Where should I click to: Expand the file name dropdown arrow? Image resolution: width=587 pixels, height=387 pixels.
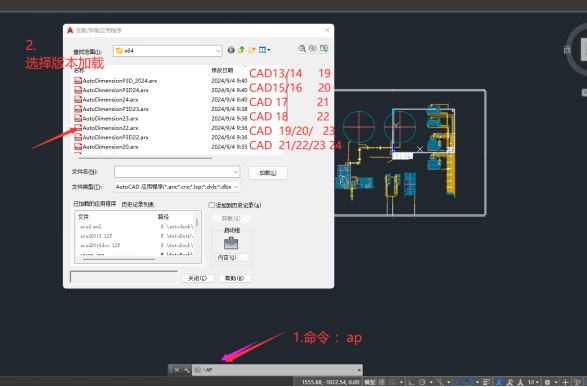236,172
